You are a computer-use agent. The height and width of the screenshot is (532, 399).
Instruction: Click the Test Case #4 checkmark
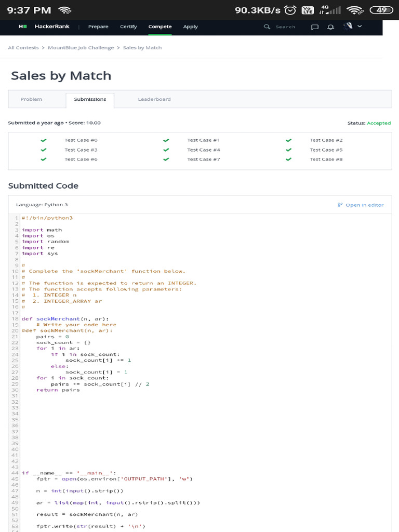(166, 150)
